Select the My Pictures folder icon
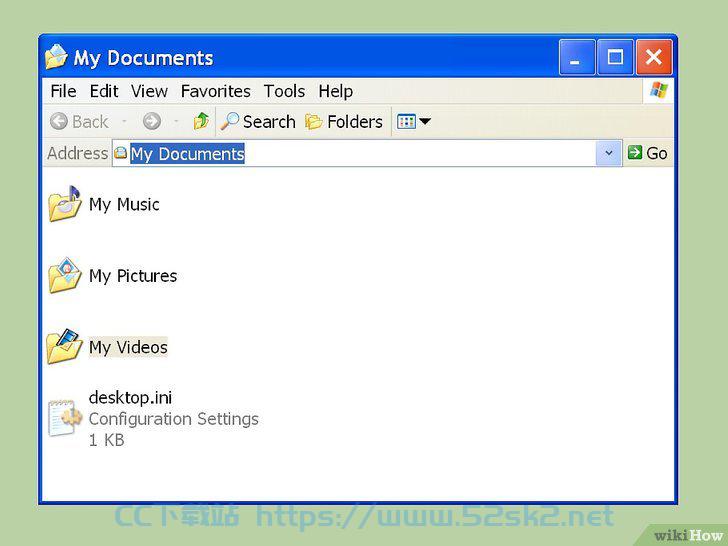 [x=65, y=275]
